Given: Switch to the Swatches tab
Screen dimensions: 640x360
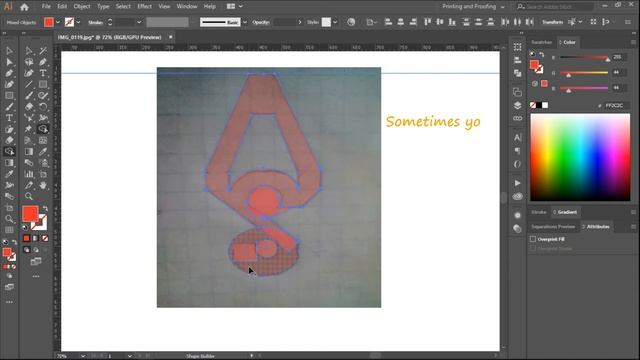Looking at the screenshot, I should click(542, 42).
